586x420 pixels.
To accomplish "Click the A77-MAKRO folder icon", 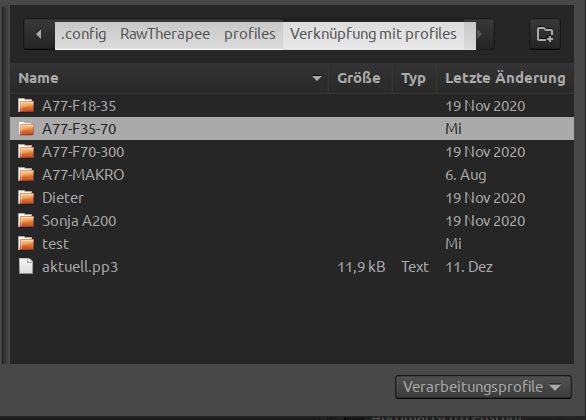I will (26, 175).
